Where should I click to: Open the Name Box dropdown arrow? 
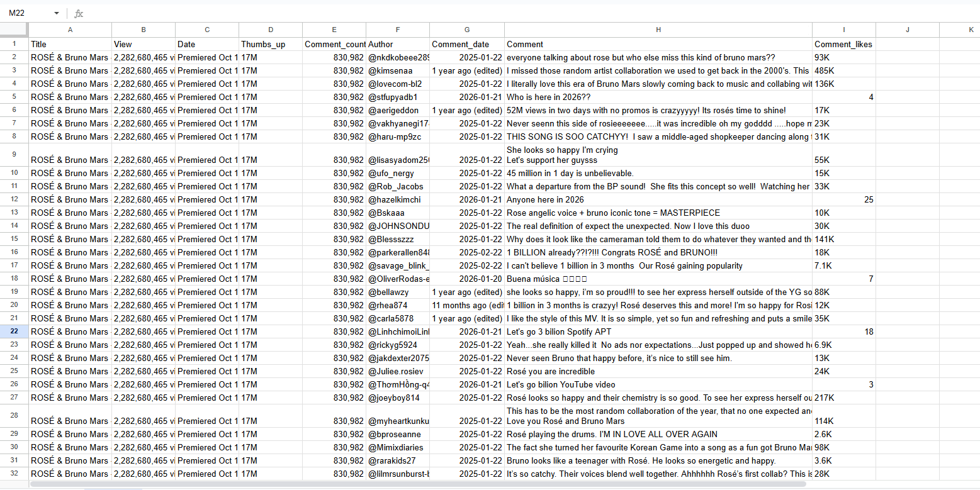click(56, 13)
